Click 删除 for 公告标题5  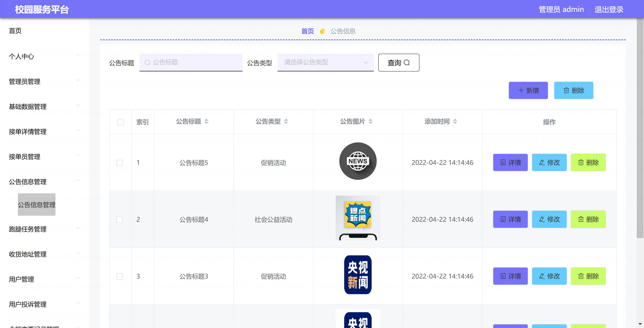pyautogui.click(x=588, y=162)
